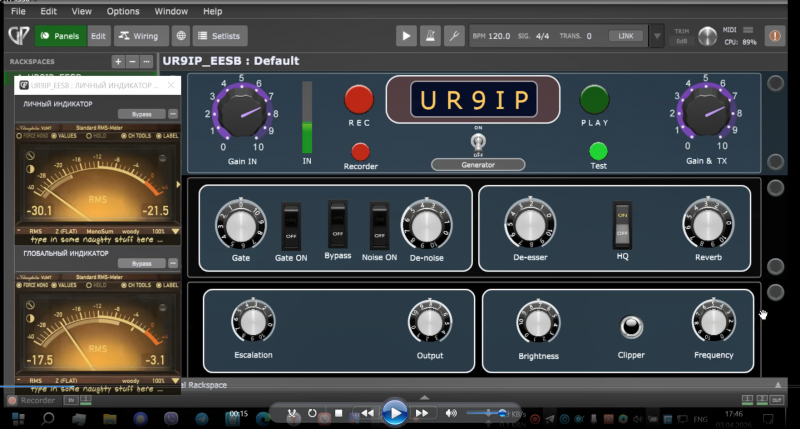Open Z (FLAT) dropdown in ГЛОБАЛЬНЫЙ ИНДИКАТОР meter
Screen dimensions: 800x429
tap(66, 381)
